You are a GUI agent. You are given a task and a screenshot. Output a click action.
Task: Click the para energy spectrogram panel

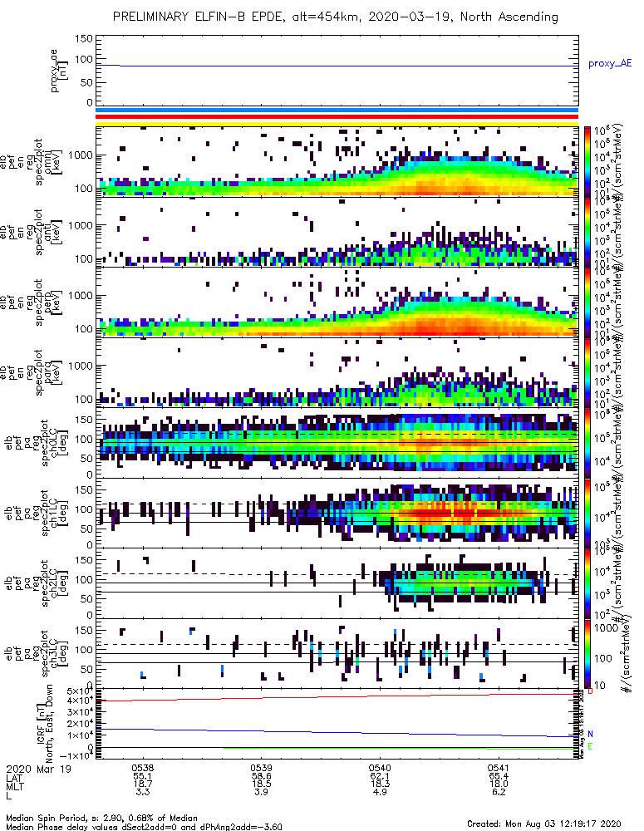337,372
